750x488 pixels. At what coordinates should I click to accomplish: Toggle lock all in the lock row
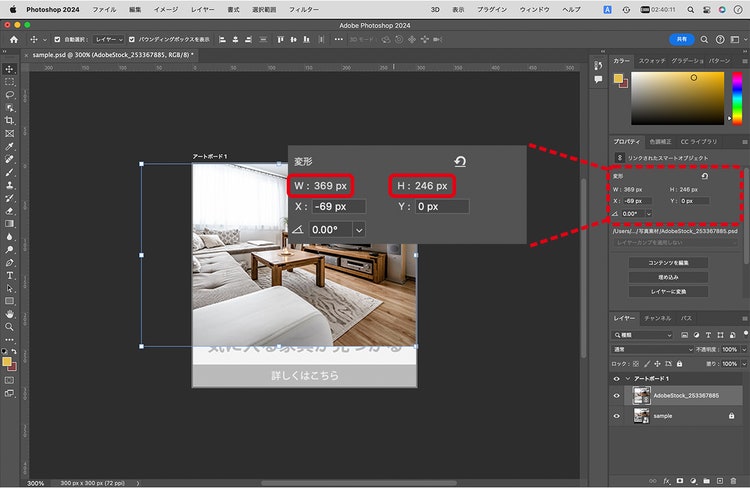[x=679, y=364]
